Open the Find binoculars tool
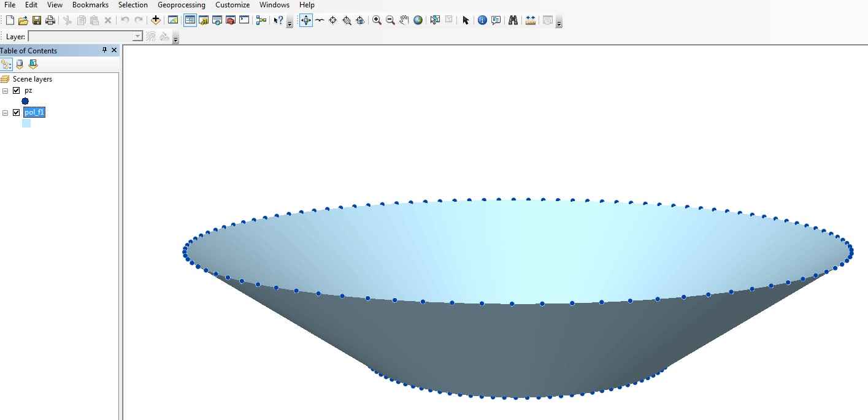 [513, 20]
